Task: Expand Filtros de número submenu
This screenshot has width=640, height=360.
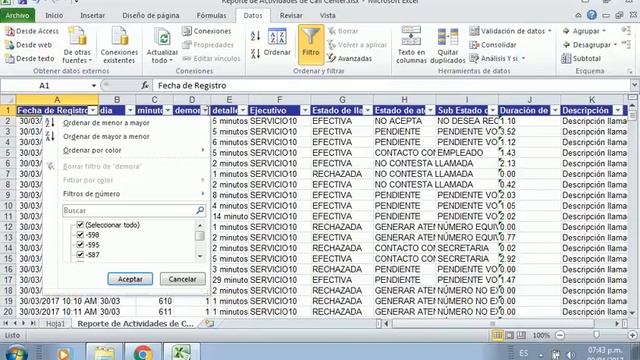Action: (x=134, y=194)
